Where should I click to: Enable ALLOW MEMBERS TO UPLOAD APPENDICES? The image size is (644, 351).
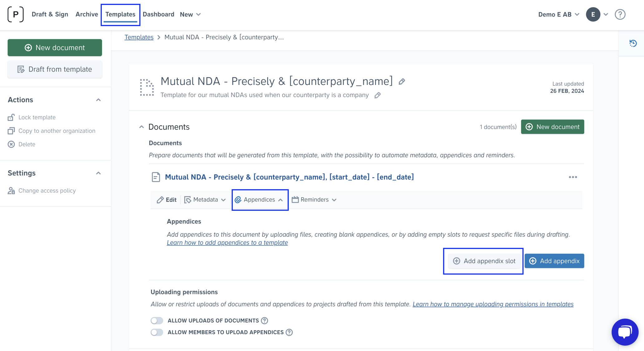pos(157,332)
